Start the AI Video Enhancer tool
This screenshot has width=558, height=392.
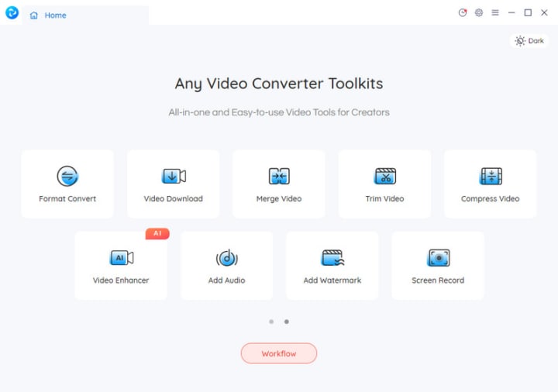click(x=121, y=266)
